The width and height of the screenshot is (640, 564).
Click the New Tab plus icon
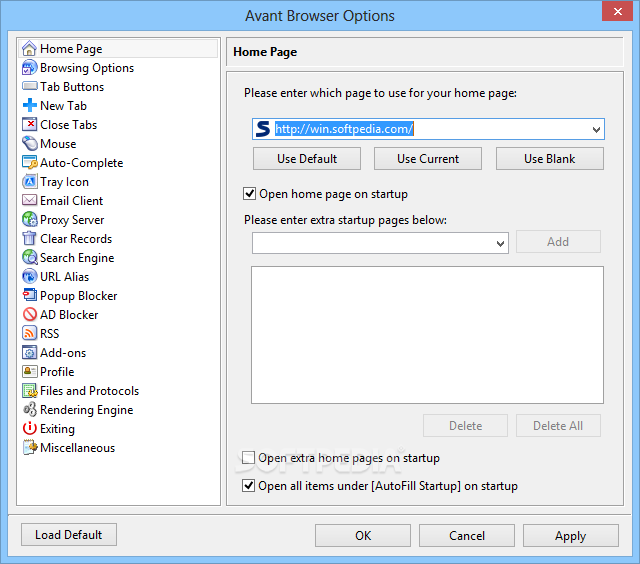29,106
